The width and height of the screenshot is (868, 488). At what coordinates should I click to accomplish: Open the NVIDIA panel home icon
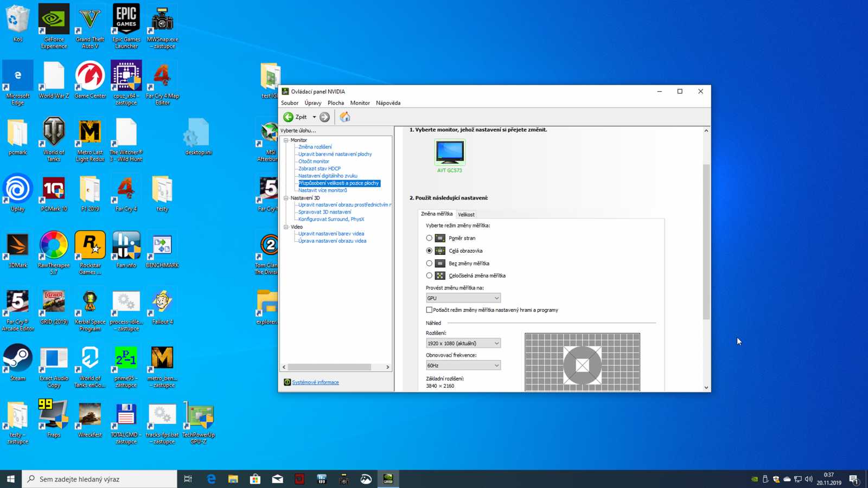point(345,117)
